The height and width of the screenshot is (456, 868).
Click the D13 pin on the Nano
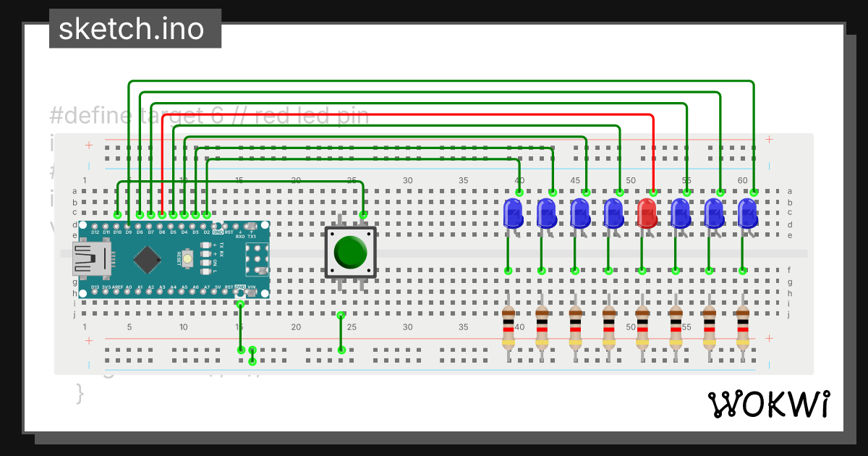tap(95, 292)
